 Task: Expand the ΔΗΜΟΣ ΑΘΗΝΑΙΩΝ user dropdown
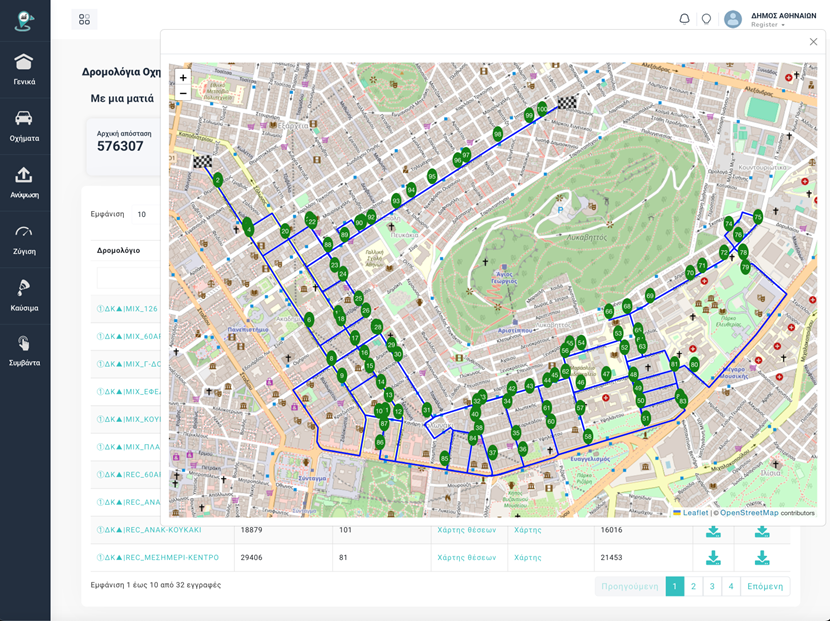(x=770, y=19)
